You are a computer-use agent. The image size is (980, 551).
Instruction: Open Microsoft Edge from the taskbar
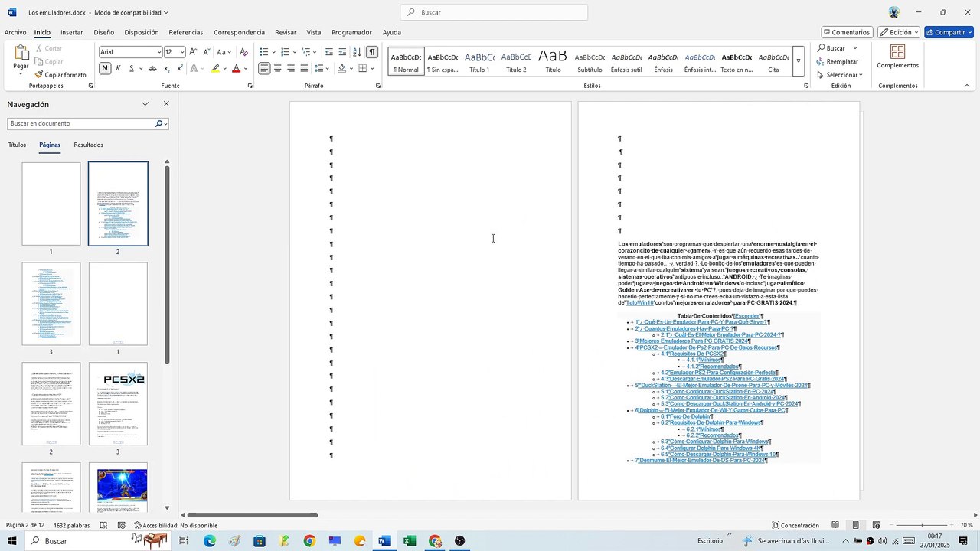coord(210,541)
